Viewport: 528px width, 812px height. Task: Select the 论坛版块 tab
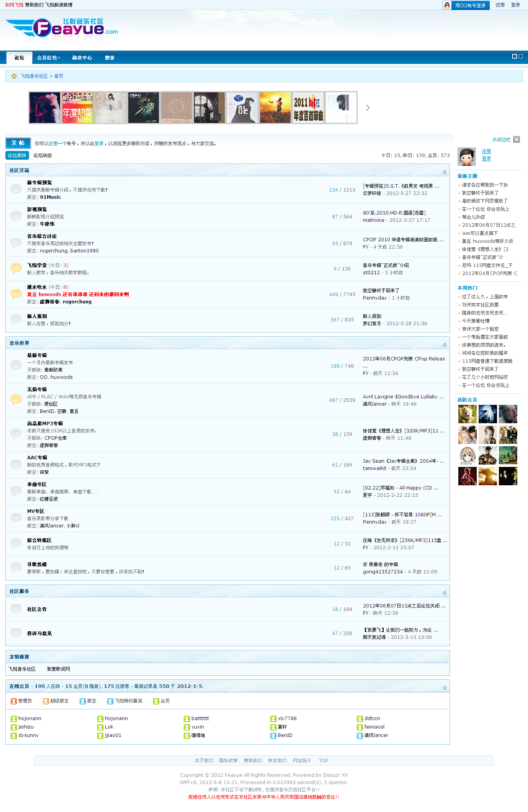coord(17,156)
